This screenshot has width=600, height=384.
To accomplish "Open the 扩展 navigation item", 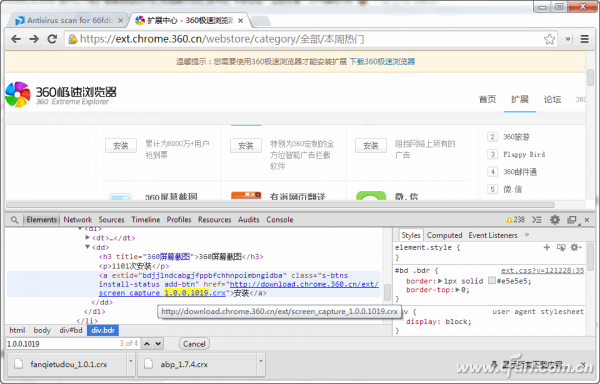I will [520, 99].
